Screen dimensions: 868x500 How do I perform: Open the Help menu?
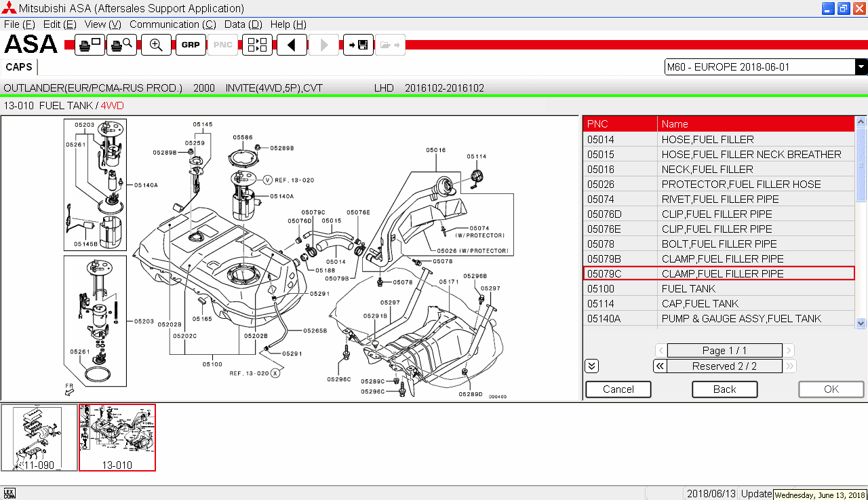288,24
